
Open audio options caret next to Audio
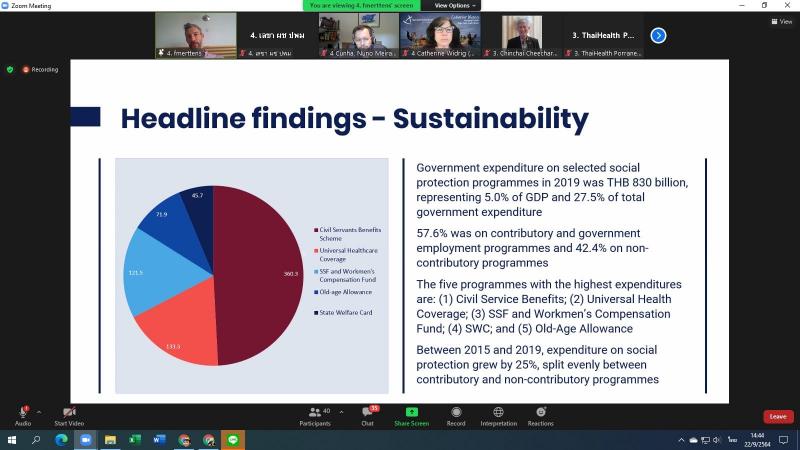pos(39,412)
